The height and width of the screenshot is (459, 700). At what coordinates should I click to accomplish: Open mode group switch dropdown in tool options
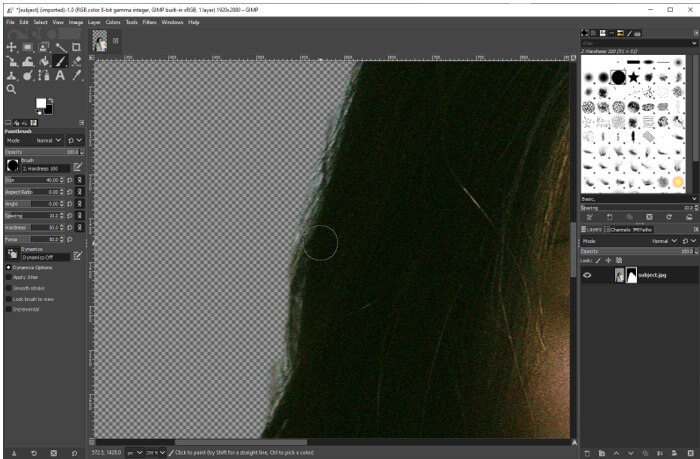(75, 140)
